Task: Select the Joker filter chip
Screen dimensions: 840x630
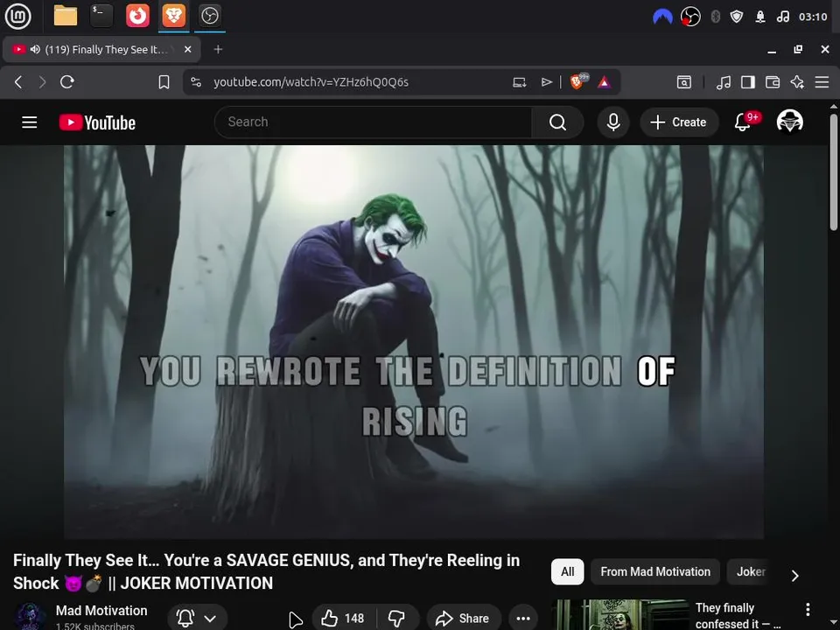Action: point(751,571)
